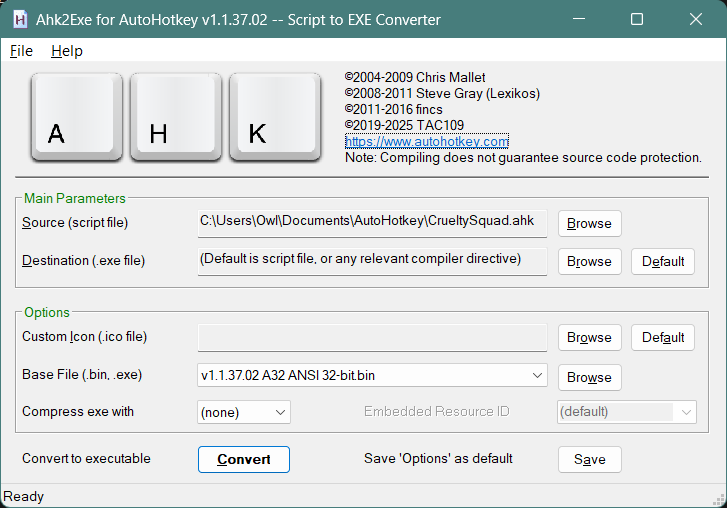
Task: Browse for the source script file
Action: point(589,223)
